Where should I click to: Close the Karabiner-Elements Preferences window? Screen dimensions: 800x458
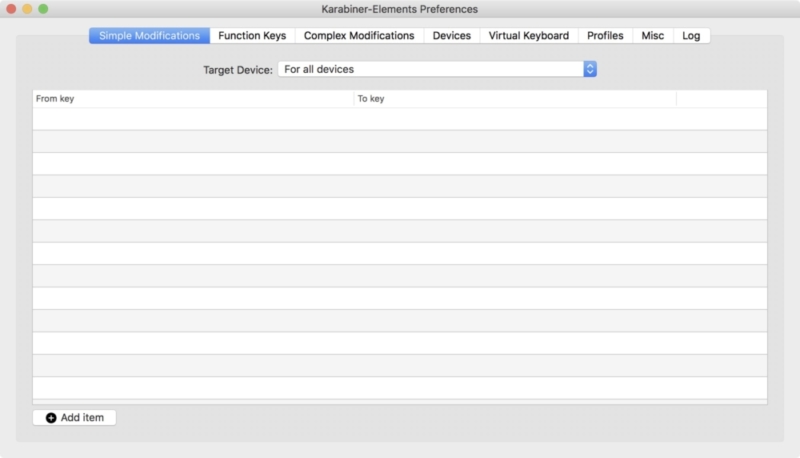(11, 9)
